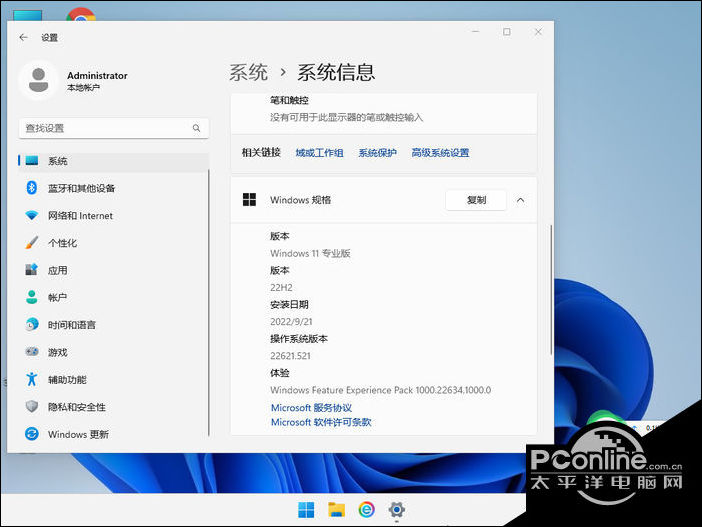Click the Settings gear on the taskbar

pos(397,510)
